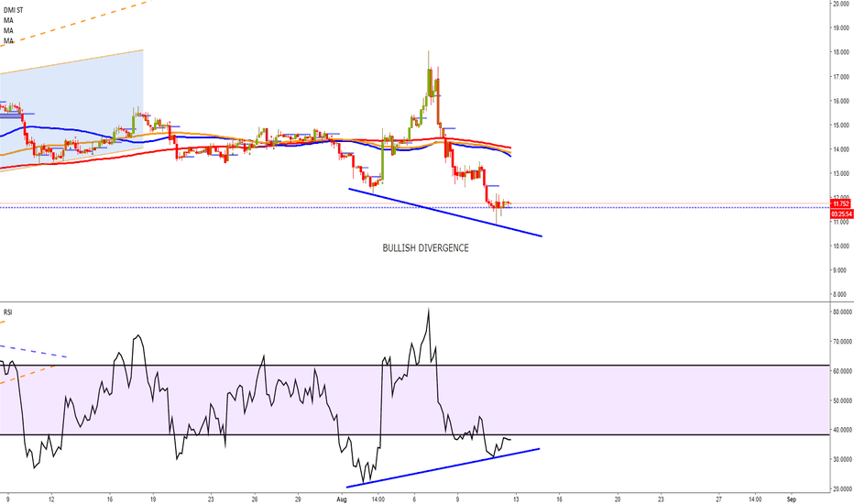Click the 18.000 price scale label
854x504 pixels.
[841, 52]
